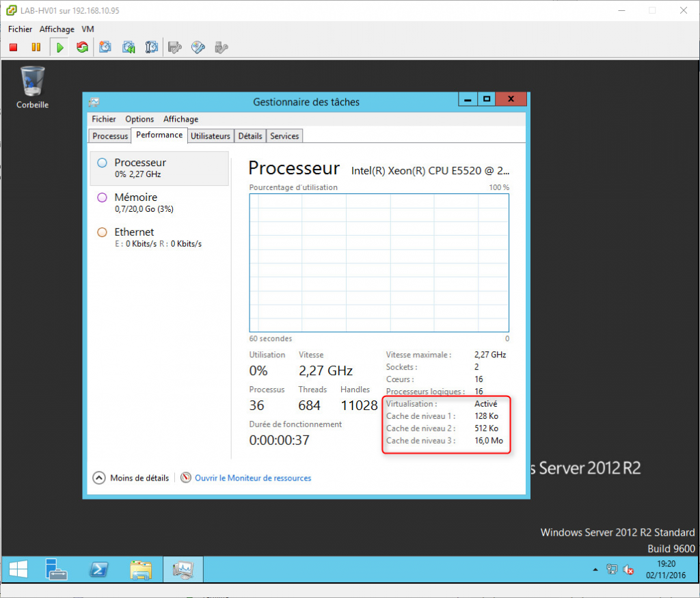Click the Vitesse maximale value 2,27 GHz
This screenshot has width=700, height=598.
(490, 355)
